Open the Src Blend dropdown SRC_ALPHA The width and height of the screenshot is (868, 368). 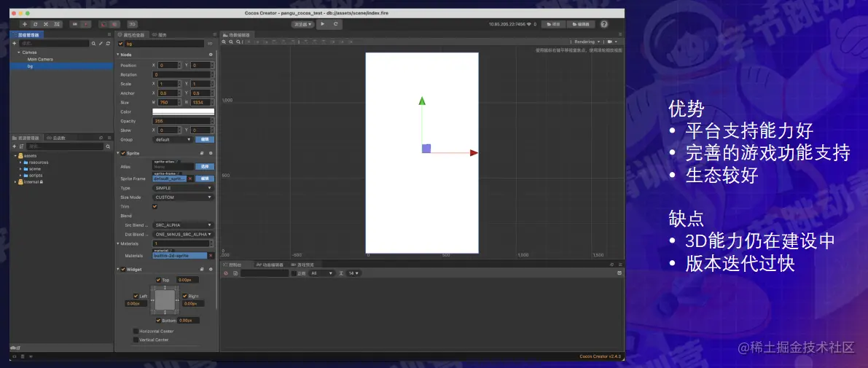click(183, 225)
